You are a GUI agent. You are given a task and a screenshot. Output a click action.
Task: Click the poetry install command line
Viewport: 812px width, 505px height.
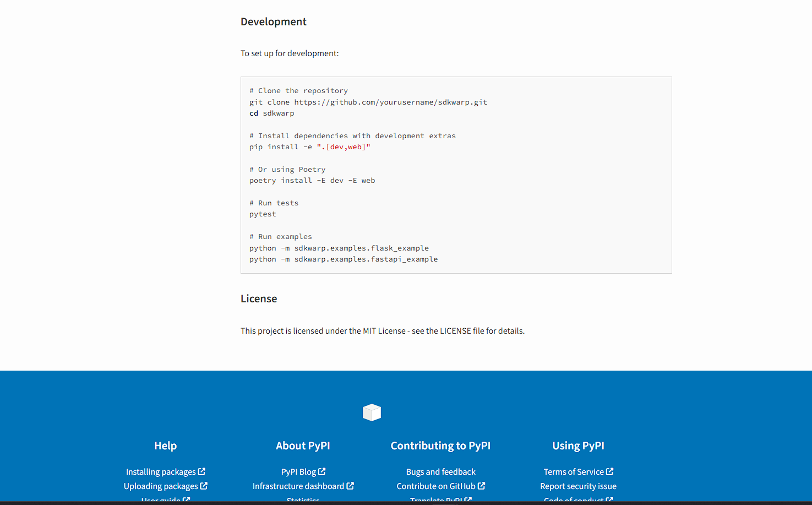coord(312,181)
